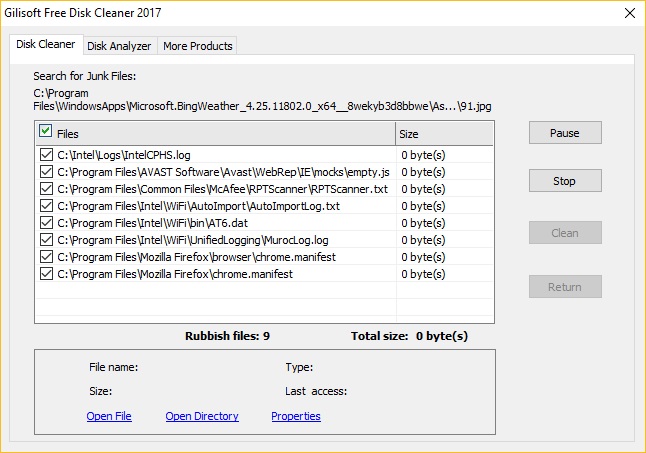Open the Disk Analyzer tab
The image size is (646, 453).
[x=119, y=46]
